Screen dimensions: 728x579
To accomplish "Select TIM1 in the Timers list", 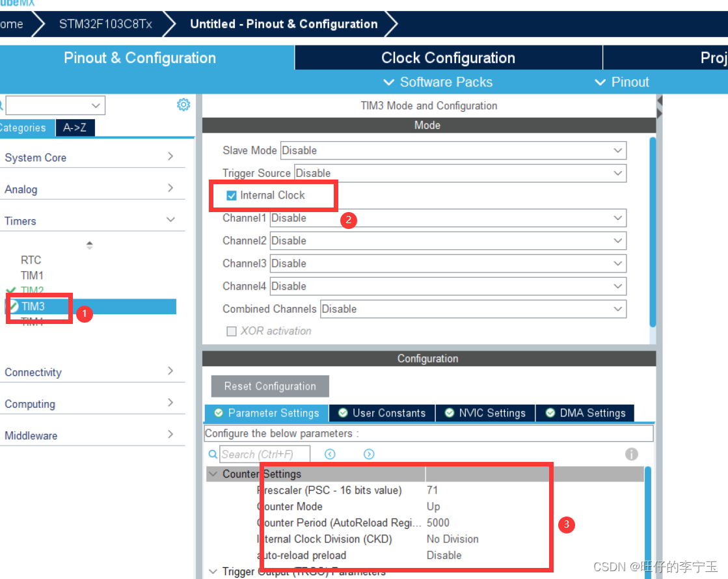I will pyautogui.click(x=32, y=276).
